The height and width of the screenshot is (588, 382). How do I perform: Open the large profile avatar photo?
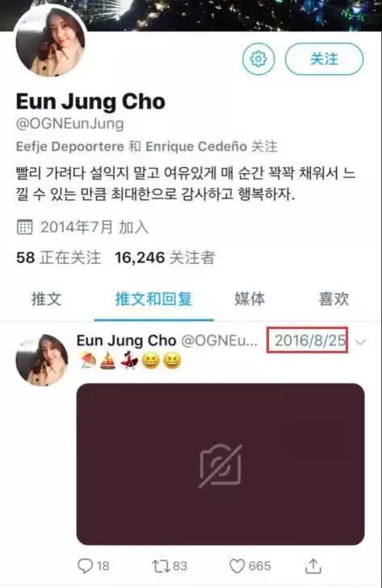[x=51, y=40]
